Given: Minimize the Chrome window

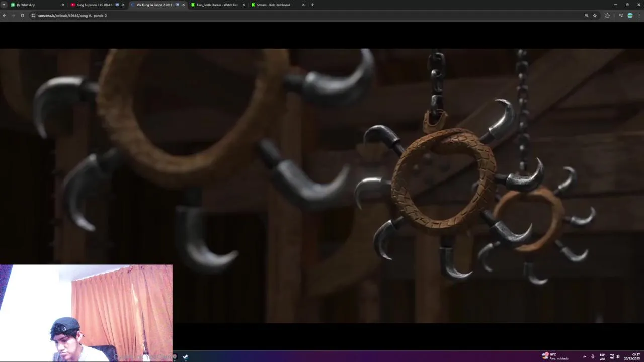Looking at the screenshot, I should pos(615,5).
